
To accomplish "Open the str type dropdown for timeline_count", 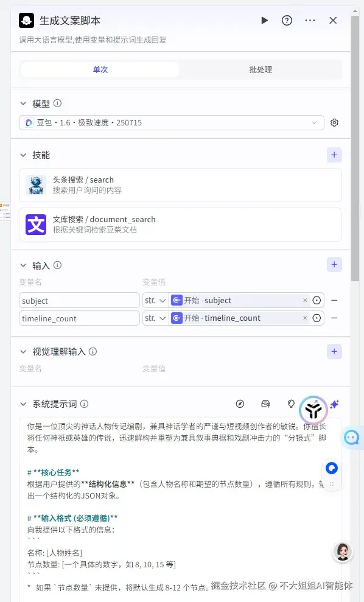I will pyautogui.click(x=155, y=318).
